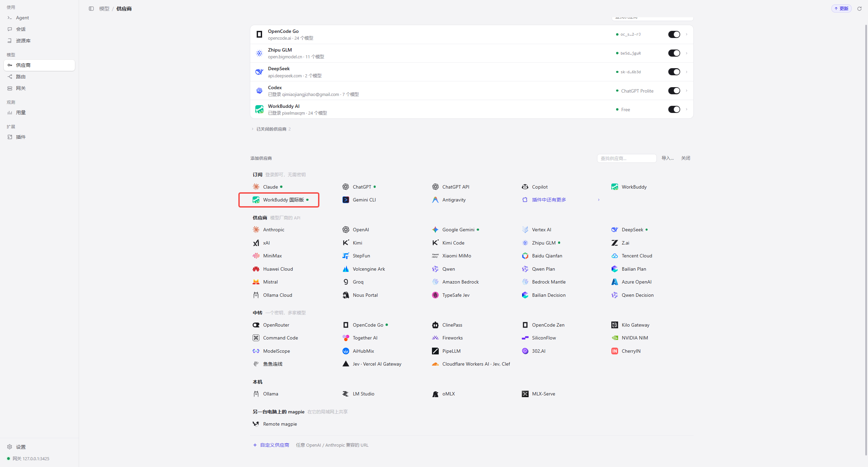Toggle off the Zhipu GLM provider
Viewport: 868px width, 467px height.
(674, 53)
